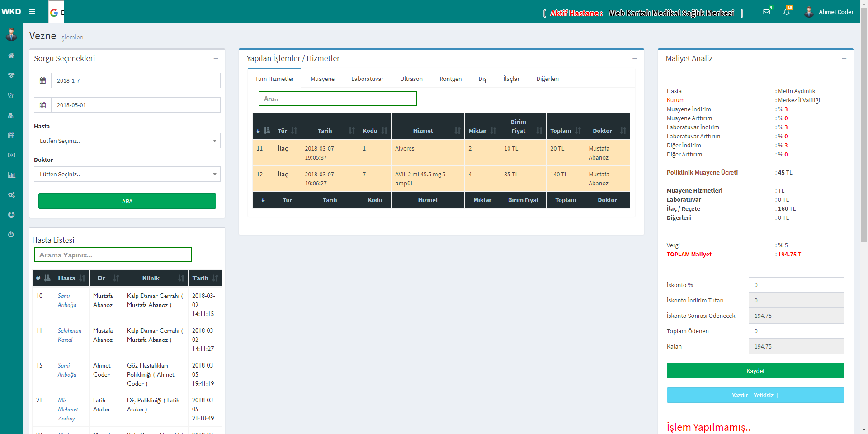Open the Doktor dropdown selector
This screenshot has width=868, height=434.
127,174
